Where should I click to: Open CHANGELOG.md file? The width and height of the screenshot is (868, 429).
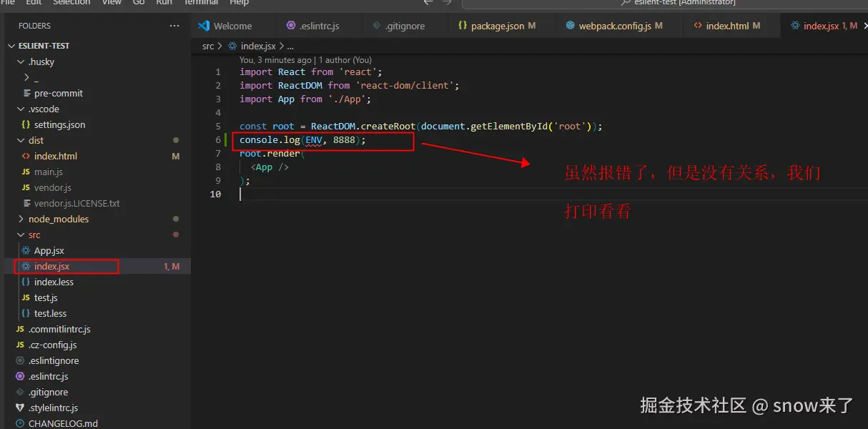coord(63,423)
